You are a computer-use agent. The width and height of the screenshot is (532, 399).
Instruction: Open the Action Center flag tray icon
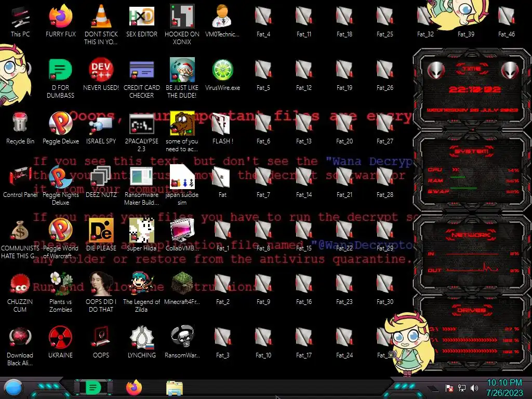(449, 388)
